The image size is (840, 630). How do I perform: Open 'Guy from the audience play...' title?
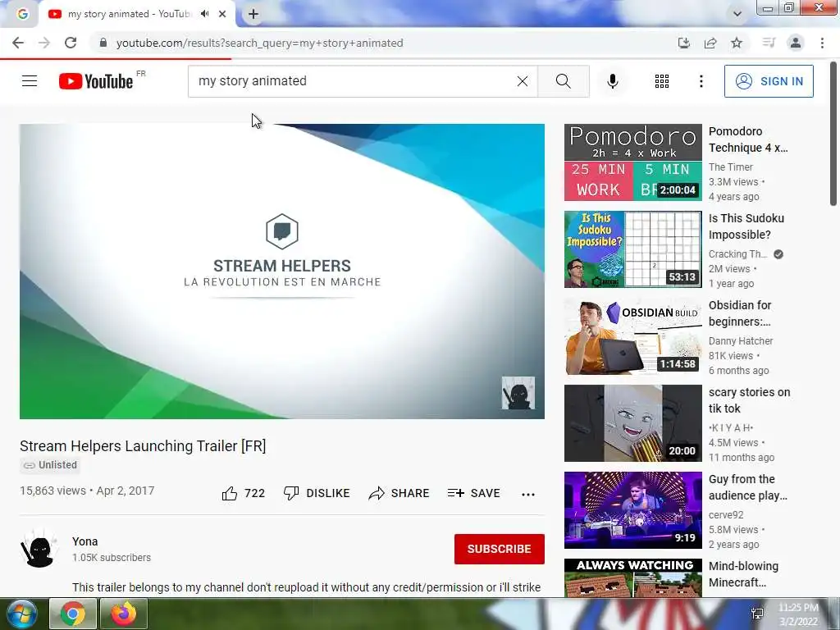[748, 487]
